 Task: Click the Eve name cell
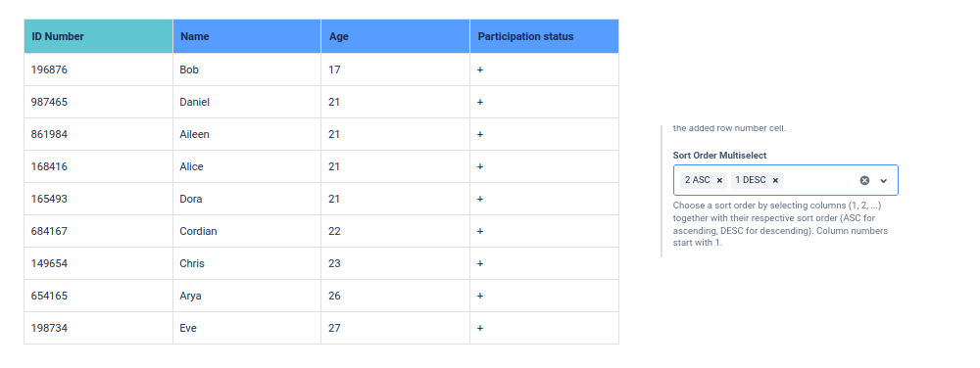tap(248, 328)
